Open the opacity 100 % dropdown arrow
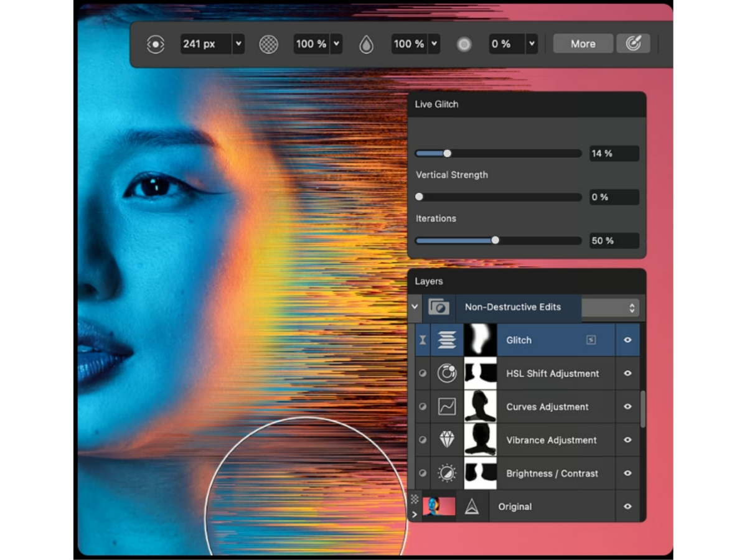747x560 pixels. click(337, 44)
